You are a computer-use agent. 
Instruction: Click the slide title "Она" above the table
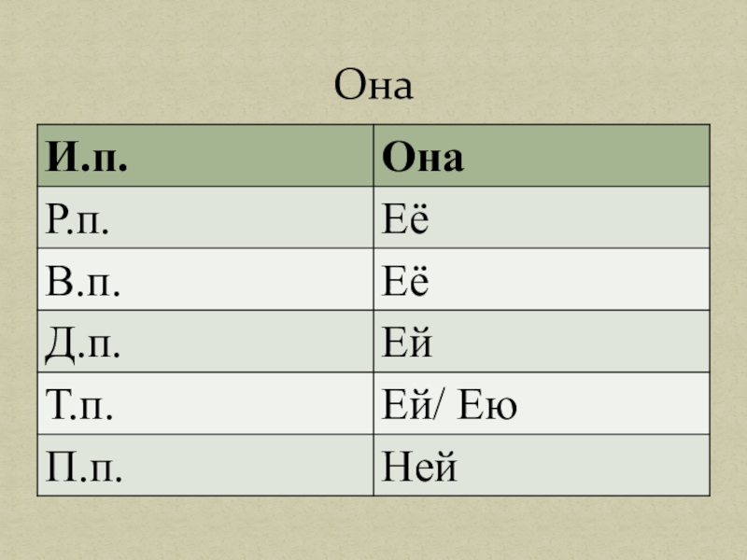pyautogui.click(x=373, y=88)
